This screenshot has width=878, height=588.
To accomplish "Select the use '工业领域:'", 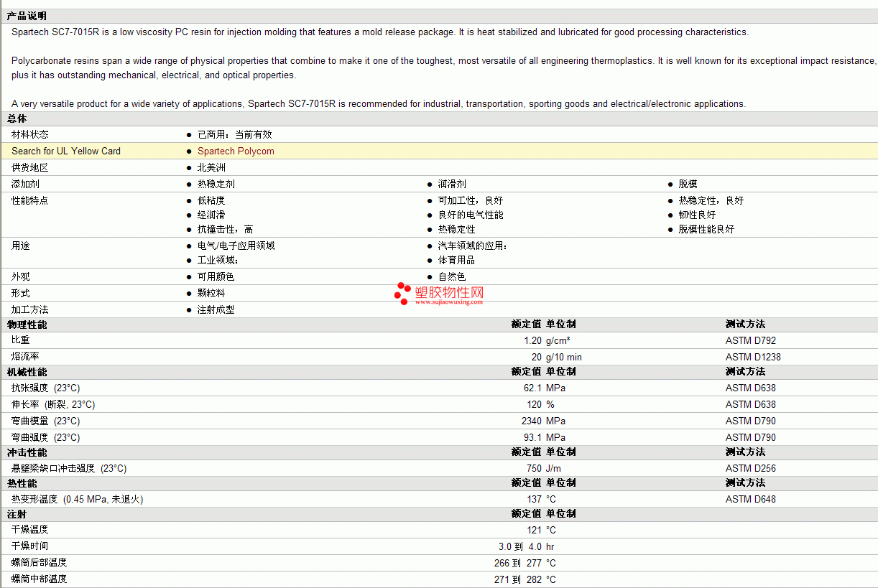I will (218, 260).
